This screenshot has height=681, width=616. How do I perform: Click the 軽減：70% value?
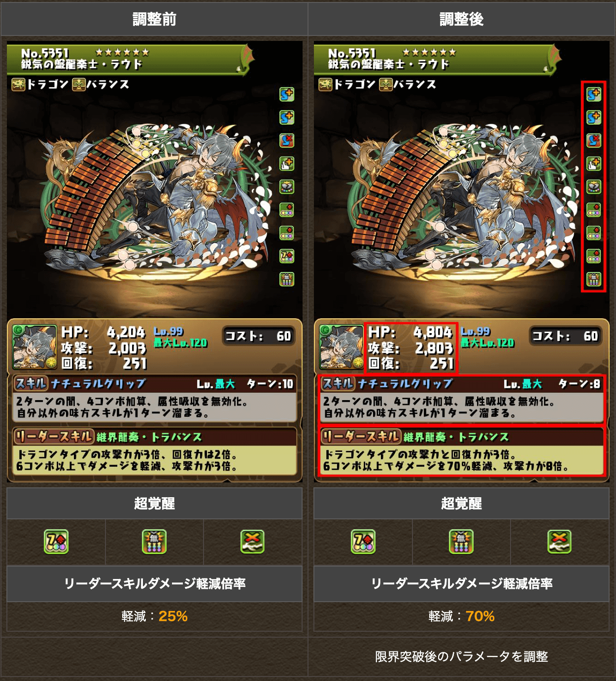462,616
